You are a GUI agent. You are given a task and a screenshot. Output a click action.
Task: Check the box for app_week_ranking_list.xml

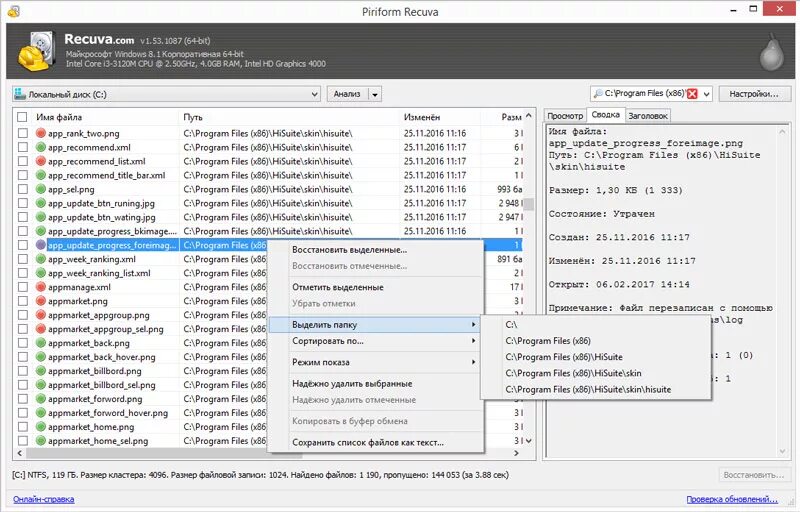click(x=22, y=273)
